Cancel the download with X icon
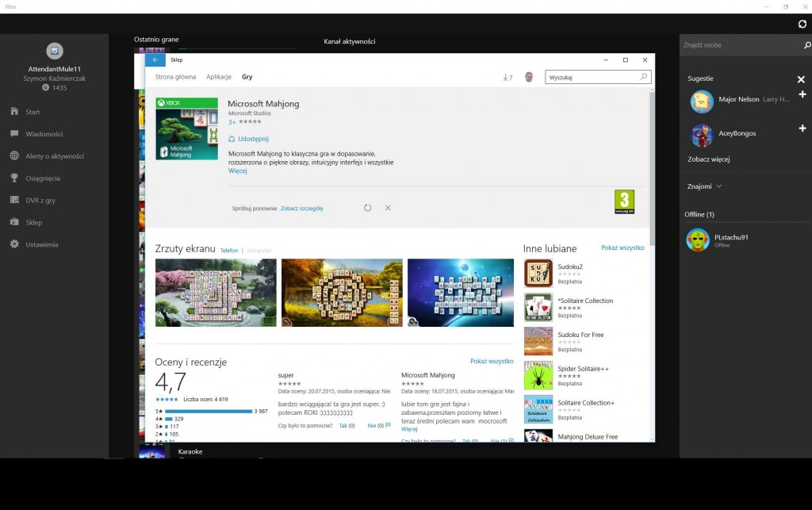This screenshot has width=812, height=510. [388, 208]
